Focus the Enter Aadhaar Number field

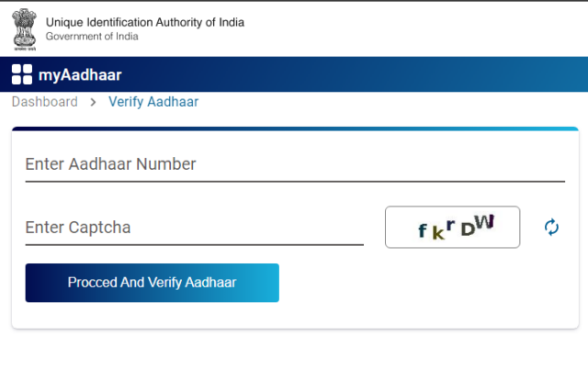click(295, 164)
